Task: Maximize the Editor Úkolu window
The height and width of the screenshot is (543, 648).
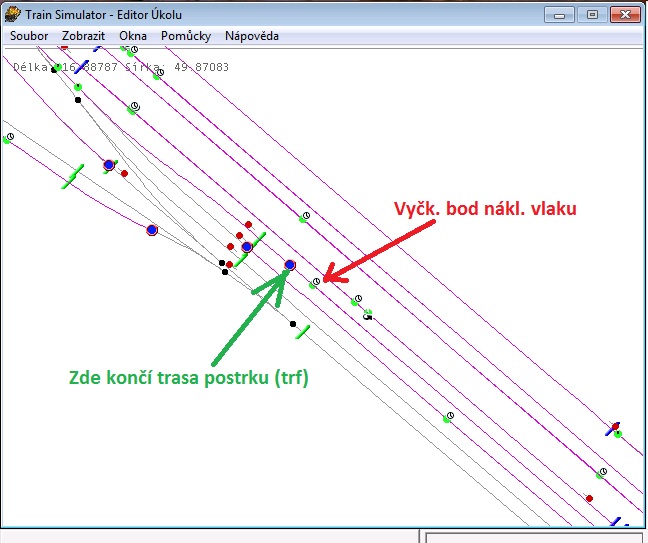Action: 592,14
